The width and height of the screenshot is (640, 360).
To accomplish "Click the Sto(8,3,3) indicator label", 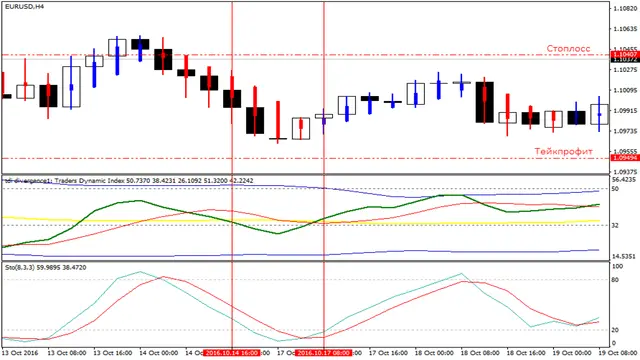I will 45,268.
